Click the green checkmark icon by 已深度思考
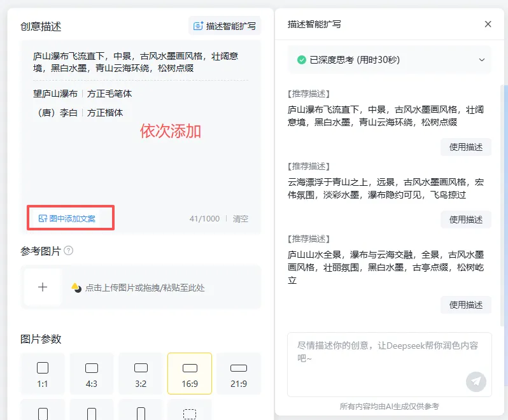Viewport: 508px width, 420px height. click(302, 60)
